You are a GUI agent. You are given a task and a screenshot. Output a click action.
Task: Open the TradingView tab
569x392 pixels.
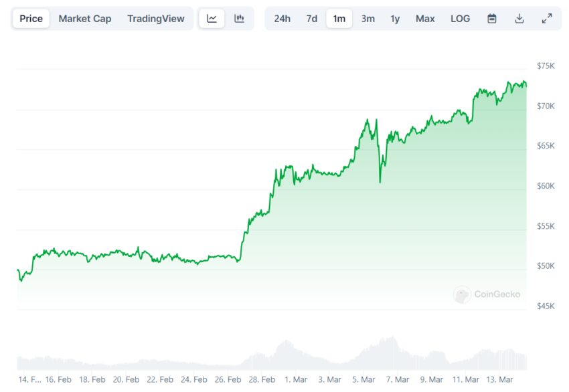[x=156, y=19]
